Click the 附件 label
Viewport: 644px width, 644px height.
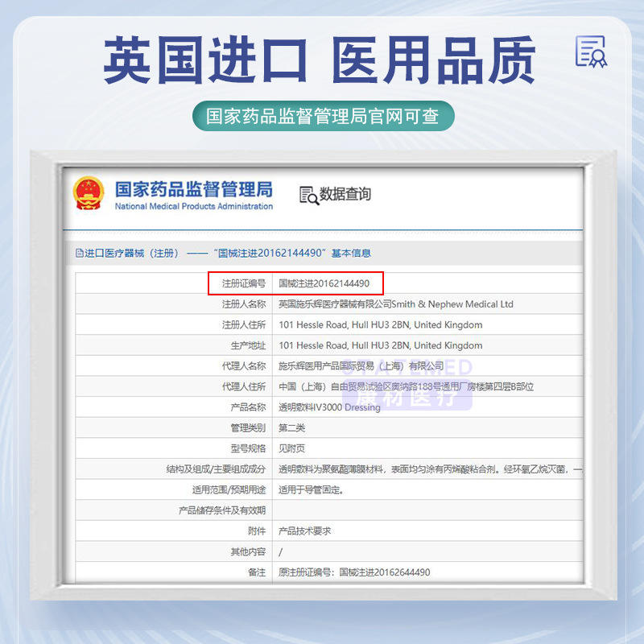(257, 531)
